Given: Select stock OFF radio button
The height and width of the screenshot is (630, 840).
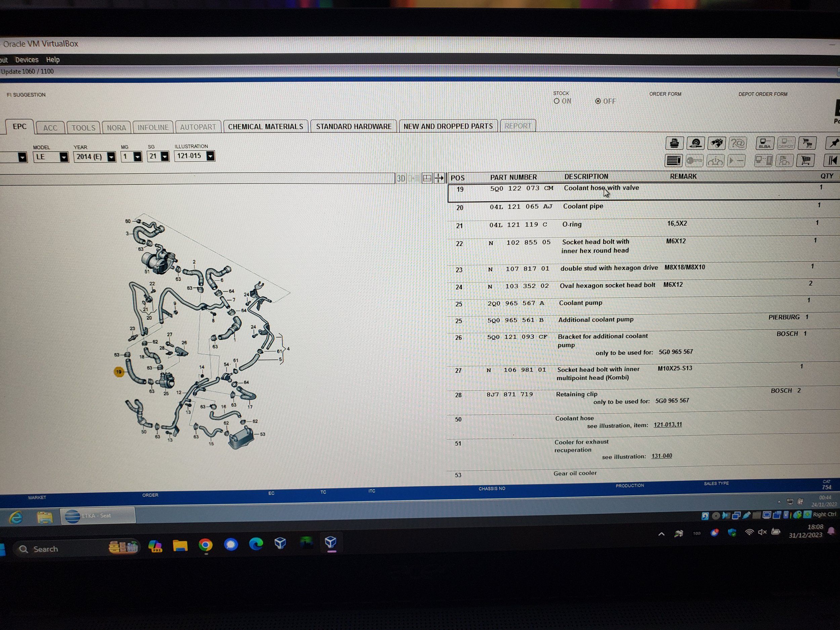Looking at the screenshot, I should point(598,101).
